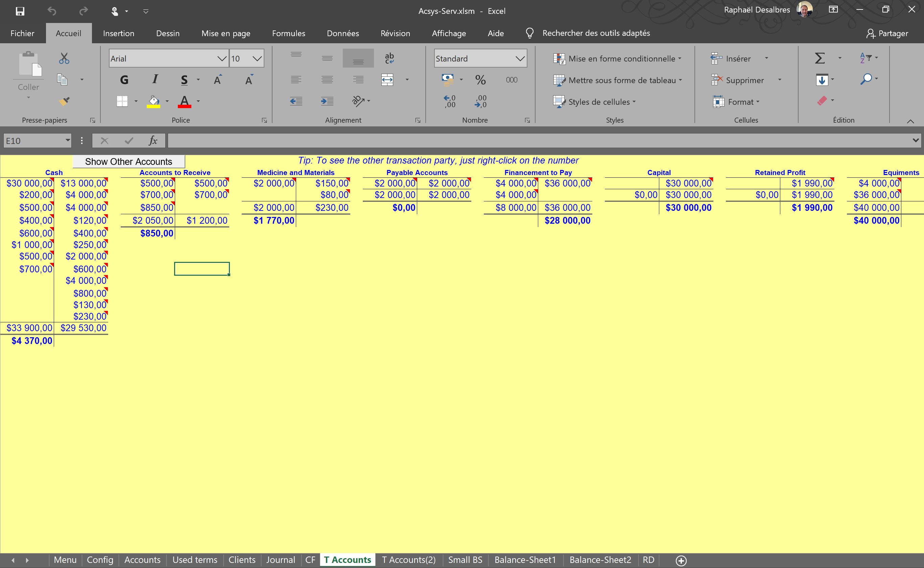This screenshot has width=924, height=568.
Task: Align text to top of cell
Action: pyautogui.click(x=296, y=56)
